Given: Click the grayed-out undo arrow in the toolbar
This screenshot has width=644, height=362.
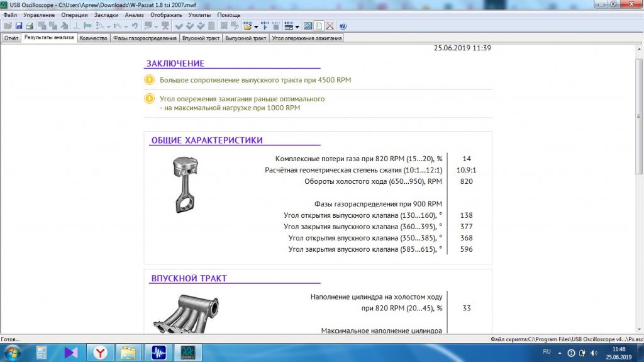Looking at the screenshot, I should (135, 26).
